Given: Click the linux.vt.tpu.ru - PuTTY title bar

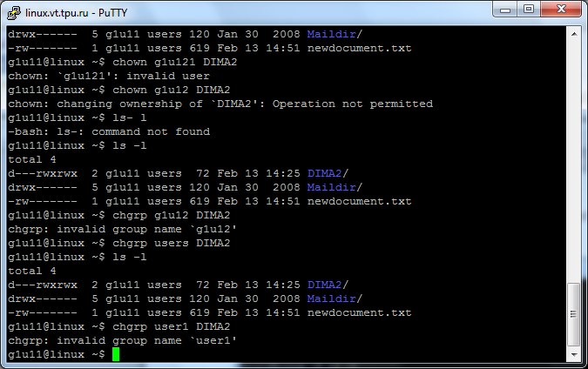Looking at the screenshot, I should [247, 13].
